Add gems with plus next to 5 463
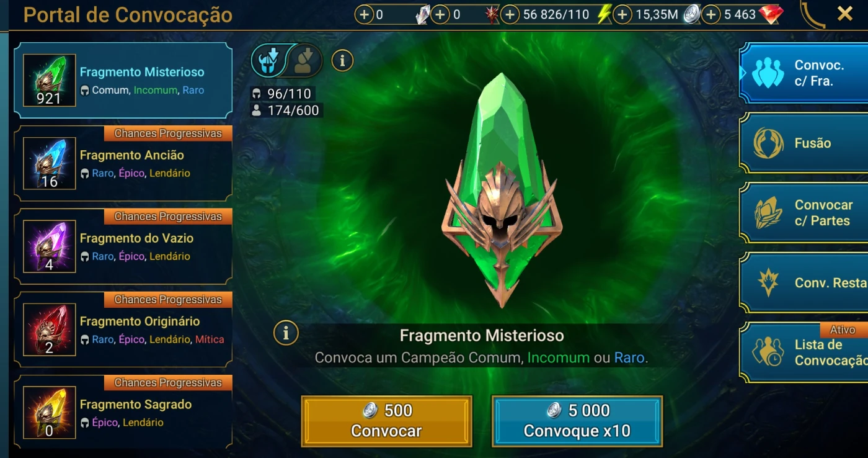This screenshot has width=868, height=458. tap(711, 14)
